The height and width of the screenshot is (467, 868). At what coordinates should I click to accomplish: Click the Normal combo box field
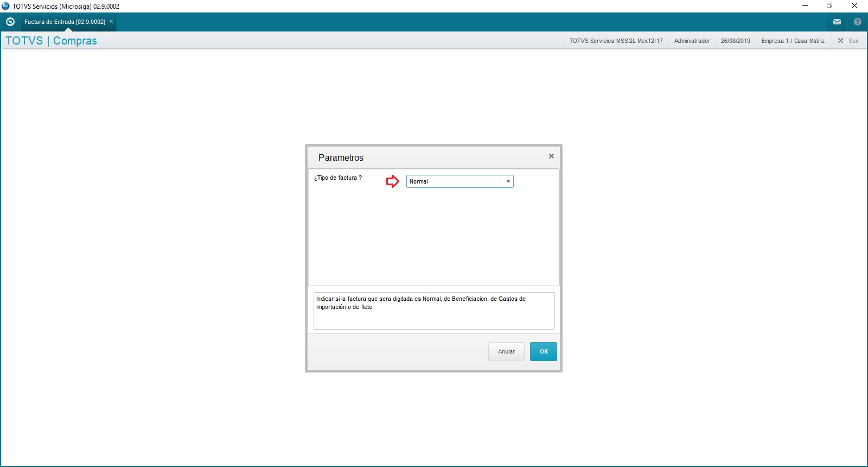459,181
